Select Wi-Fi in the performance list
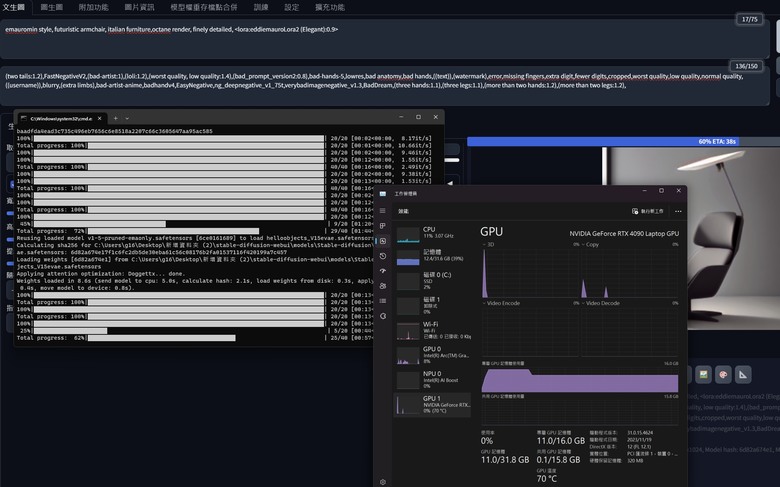This screenshot has width=780, height=487. pyautogui.click(x=433, y=330)
